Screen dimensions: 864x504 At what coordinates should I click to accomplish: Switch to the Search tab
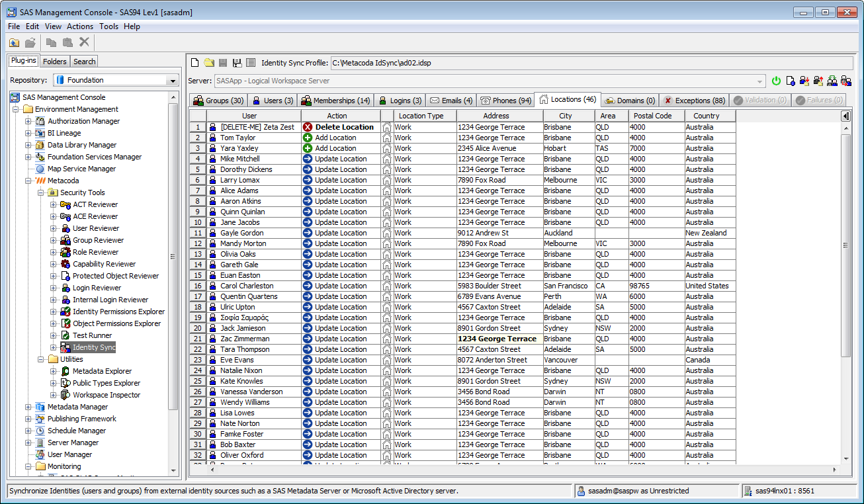84,62
